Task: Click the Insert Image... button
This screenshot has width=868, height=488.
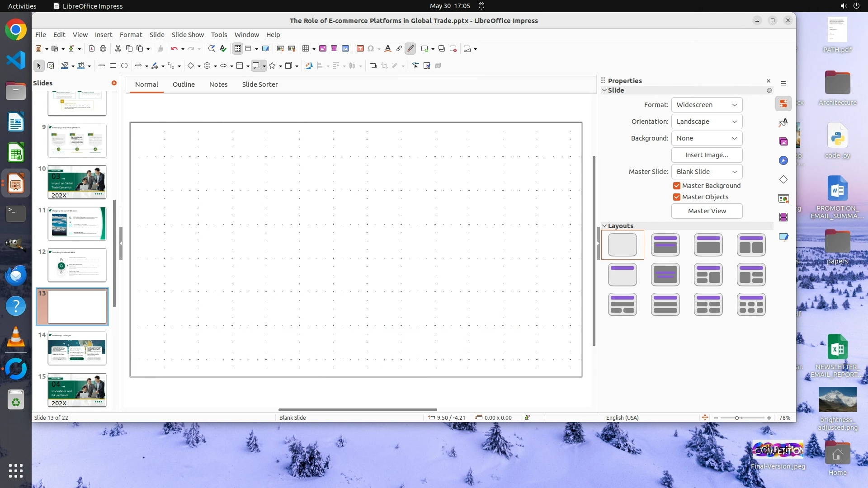Action: [707, 155]
